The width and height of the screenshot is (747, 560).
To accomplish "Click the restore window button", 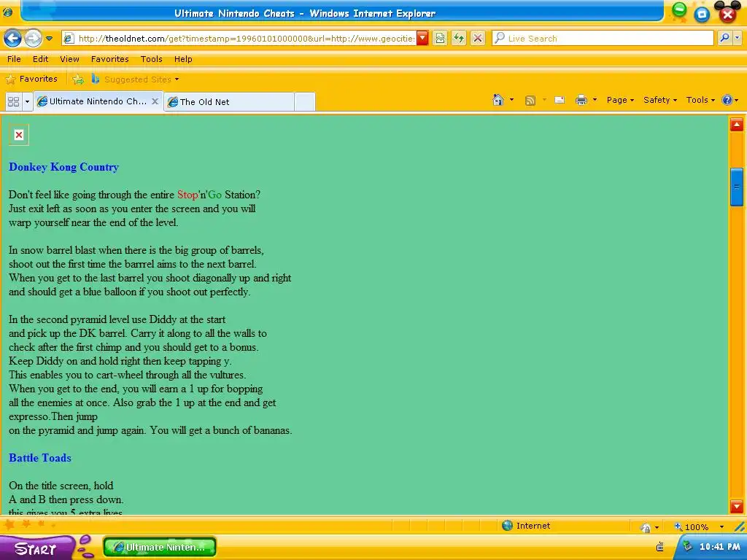I will click(702, 15).
